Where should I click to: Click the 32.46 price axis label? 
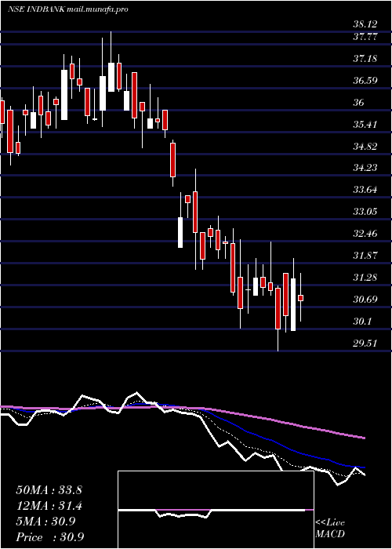pyautogui.click(x=365, y=234)
